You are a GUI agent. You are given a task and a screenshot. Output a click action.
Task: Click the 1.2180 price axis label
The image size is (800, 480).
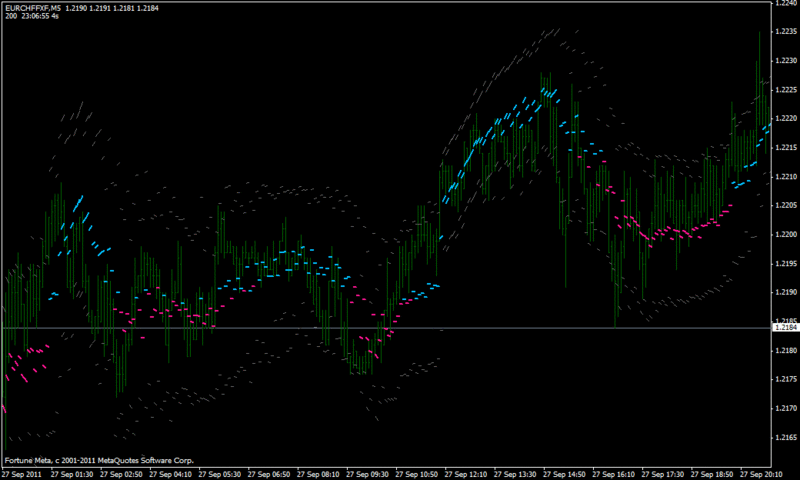786,350
